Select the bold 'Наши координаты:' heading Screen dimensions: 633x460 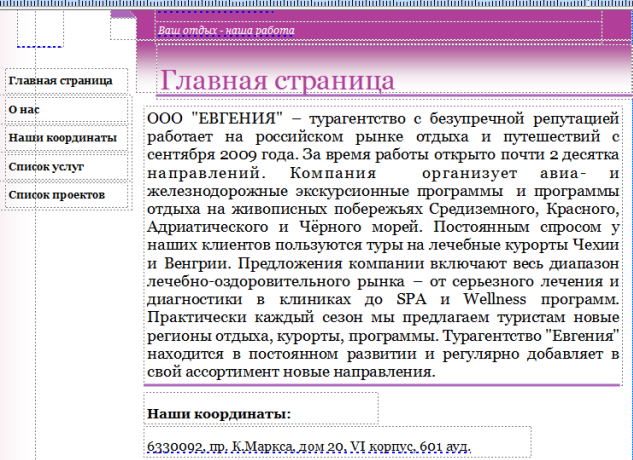pos(219,414)
